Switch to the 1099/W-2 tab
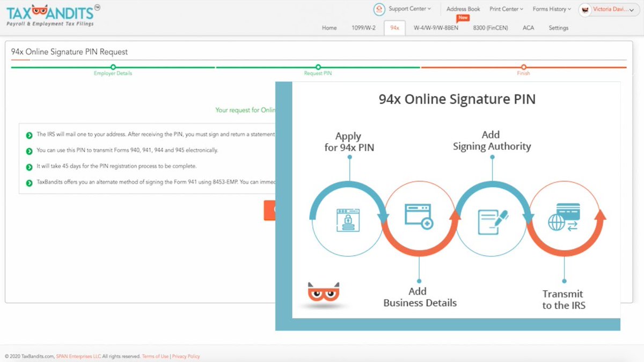Image resolution: width=644 pixels, height=362 pixels. coord(363,28)
